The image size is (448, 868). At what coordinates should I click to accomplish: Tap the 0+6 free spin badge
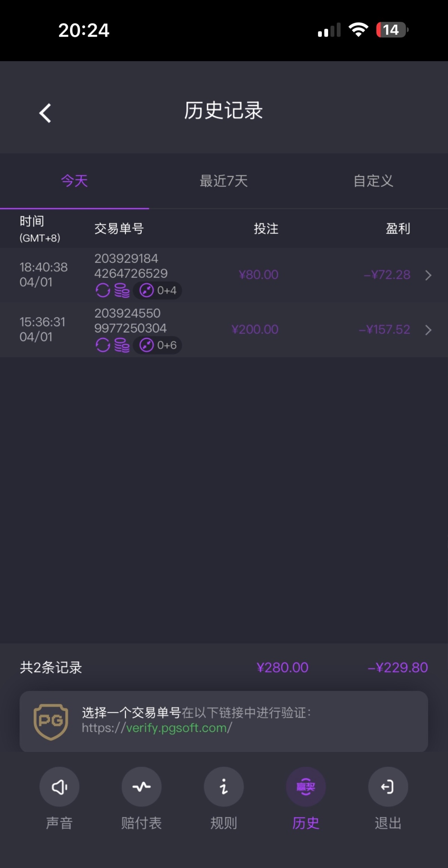click(158, 345)
